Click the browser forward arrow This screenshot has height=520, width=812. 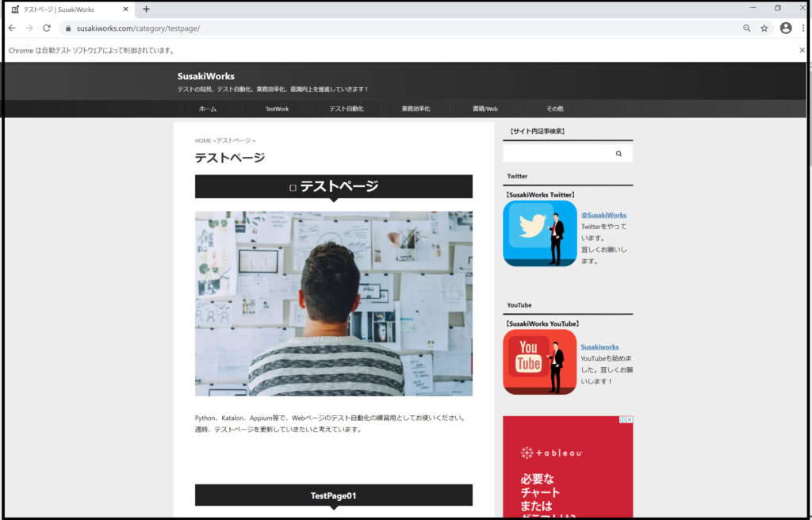click(29, 28)
